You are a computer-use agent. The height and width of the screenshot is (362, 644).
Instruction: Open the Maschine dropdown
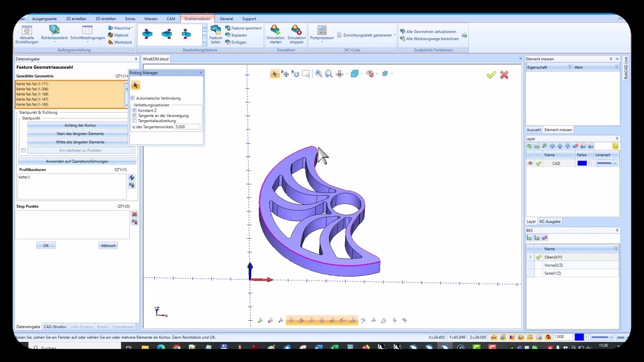tap(120, 28)
